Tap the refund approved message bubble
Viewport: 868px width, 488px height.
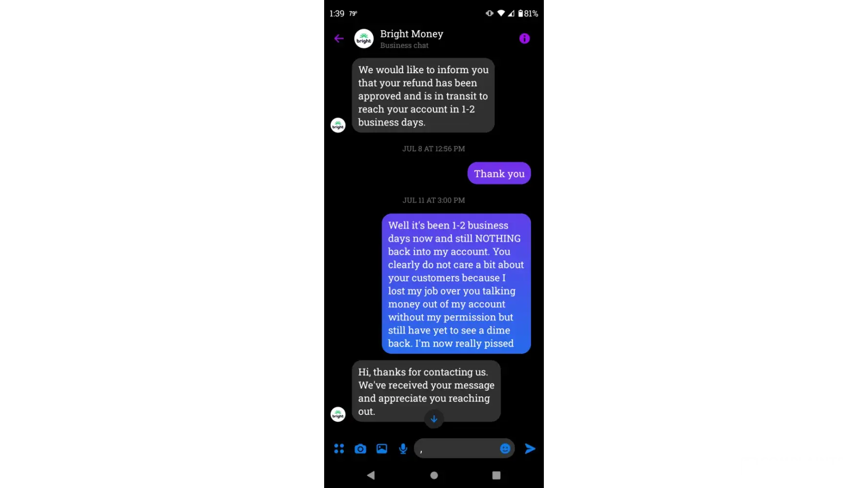tap(423, 96)
